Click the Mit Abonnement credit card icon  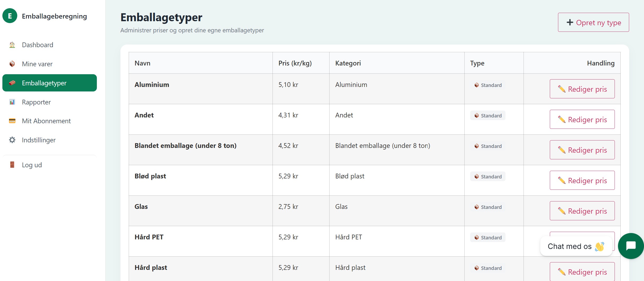(x=12, y=121)
